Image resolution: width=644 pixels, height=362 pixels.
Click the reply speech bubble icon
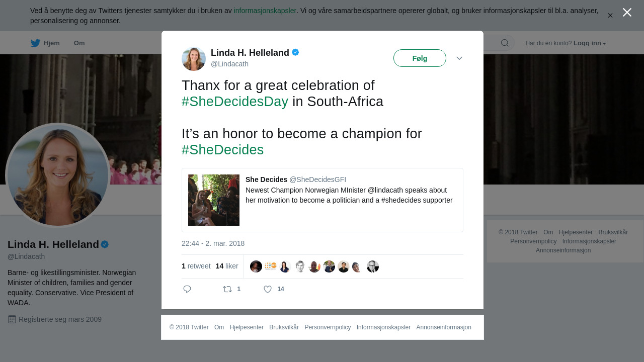click(187, 289)
